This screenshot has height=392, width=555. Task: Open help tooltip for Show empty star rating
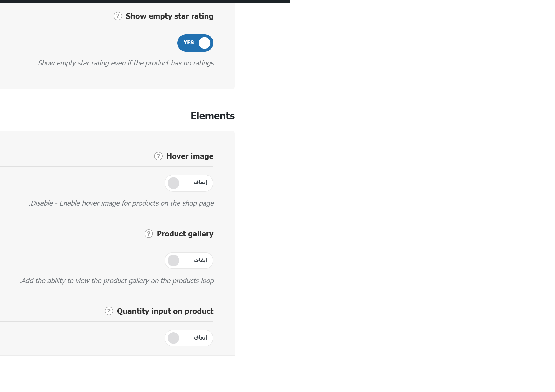[118, 16]
